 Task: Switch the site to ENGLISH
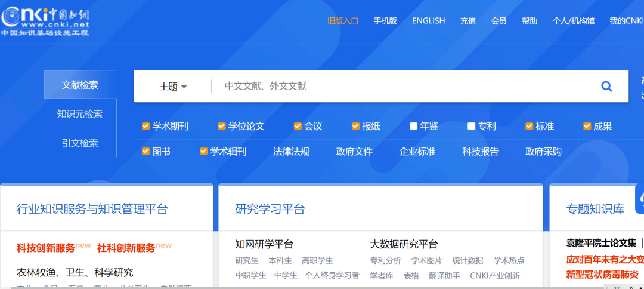pyautogui.click(x=428, y=20)
